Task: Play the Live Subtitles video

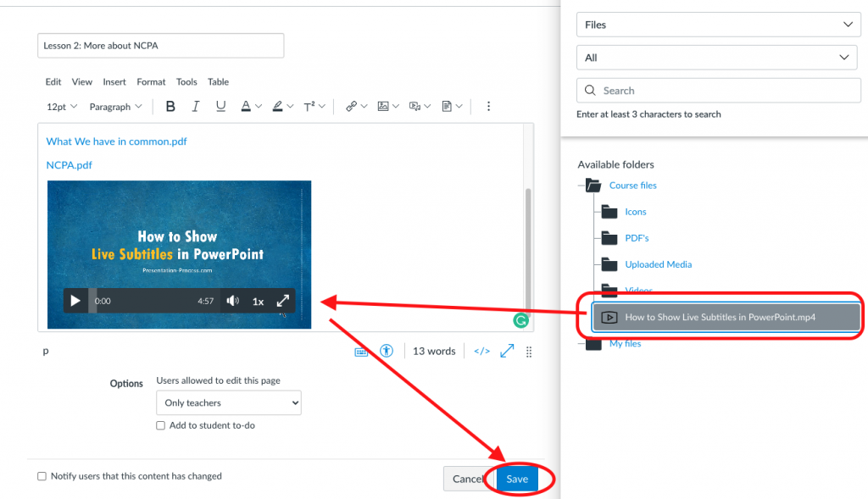Action: coord(75,301)
